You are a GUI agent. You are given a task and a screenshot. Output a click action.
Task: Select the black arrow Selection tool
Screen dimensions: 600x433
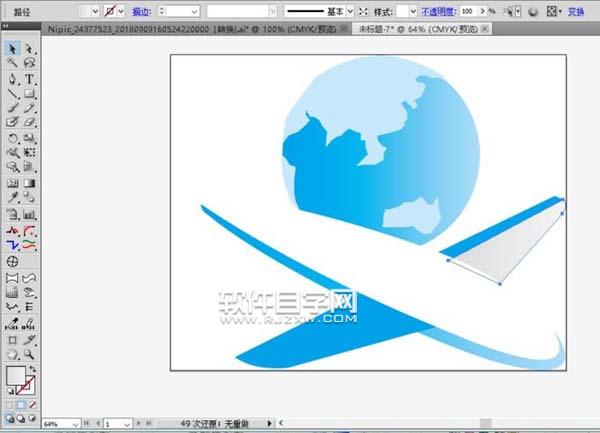tap(12, 49)
